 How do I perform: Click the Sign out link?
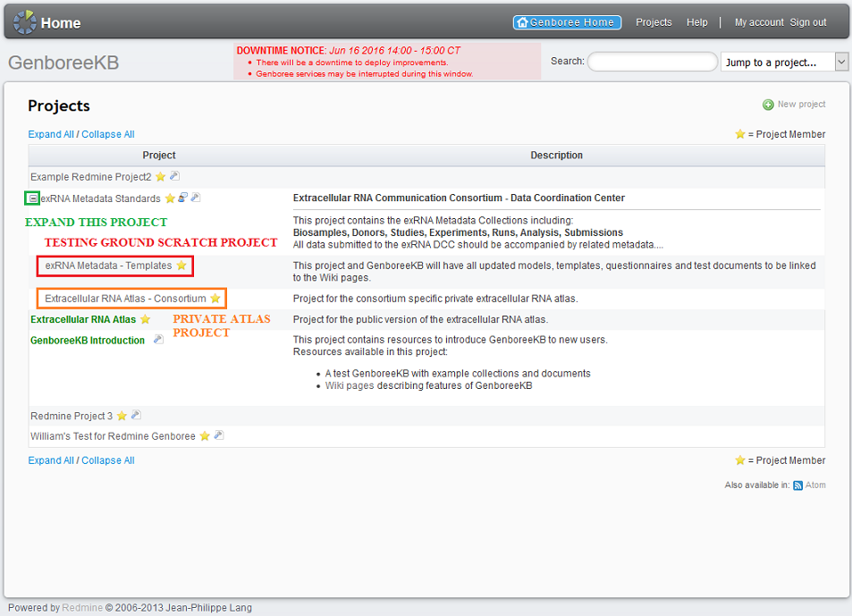coord(807,22)
